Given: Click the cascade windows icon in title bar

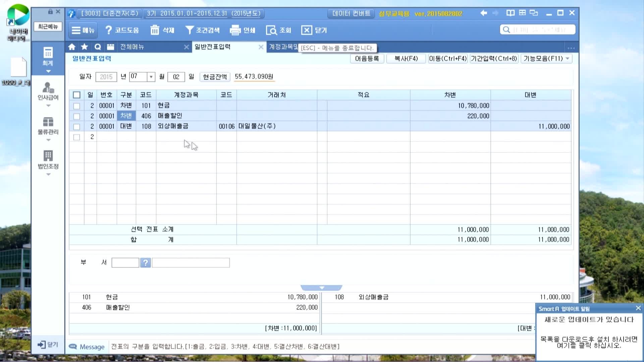Looking at the screenshot, I should [x=534, y=13].
